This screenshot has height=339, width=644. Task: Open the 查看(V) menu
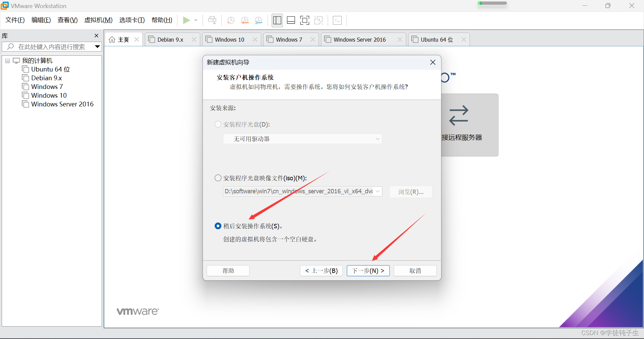(67, 20)
